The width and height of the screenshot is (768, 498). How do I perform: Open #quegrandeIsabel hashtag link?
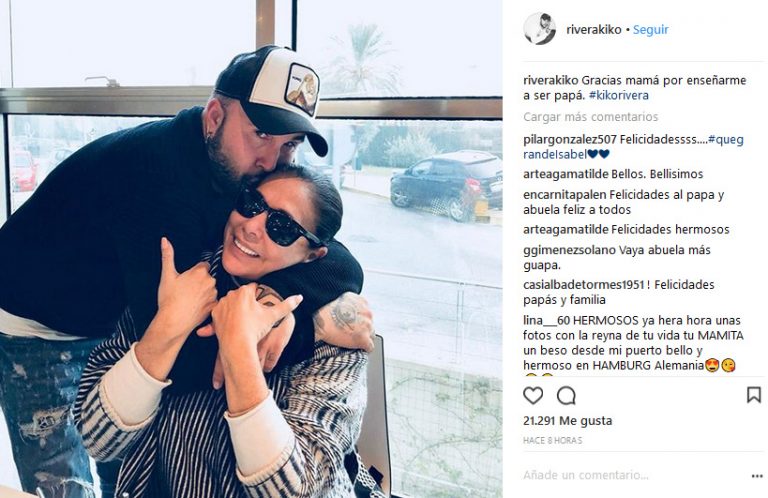pos(633,147)
